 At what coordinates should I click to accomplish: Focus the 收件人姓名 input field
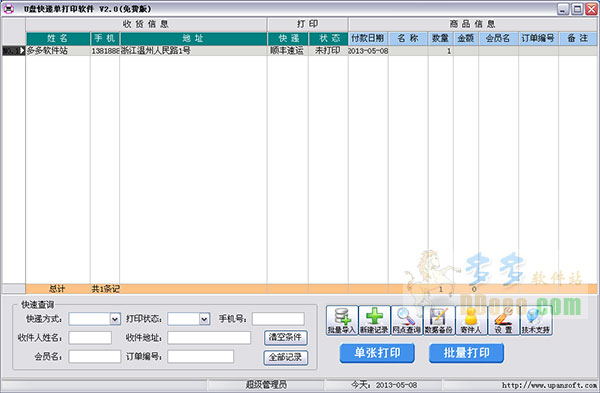[x=90, y=338]
